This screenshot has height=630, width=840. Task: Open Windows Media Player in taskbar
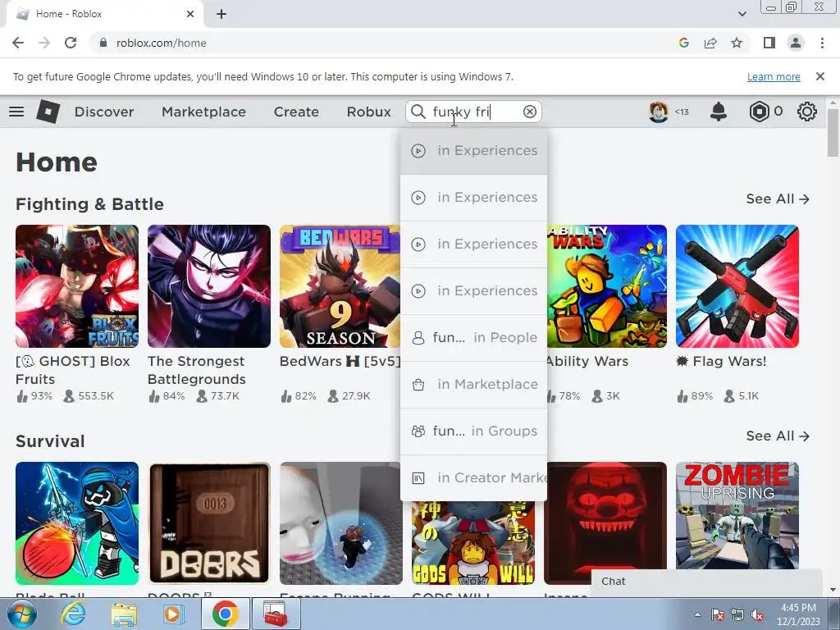tap(172, 614)
